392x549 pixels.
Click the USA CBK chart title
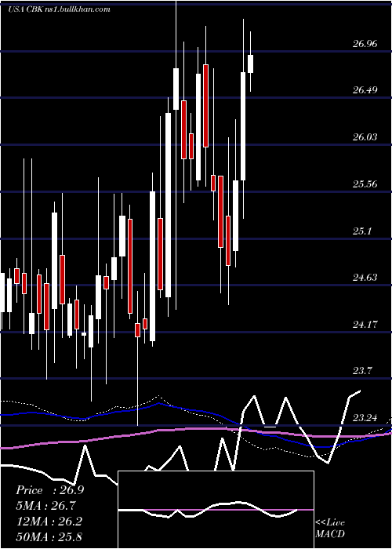[59, 9]
